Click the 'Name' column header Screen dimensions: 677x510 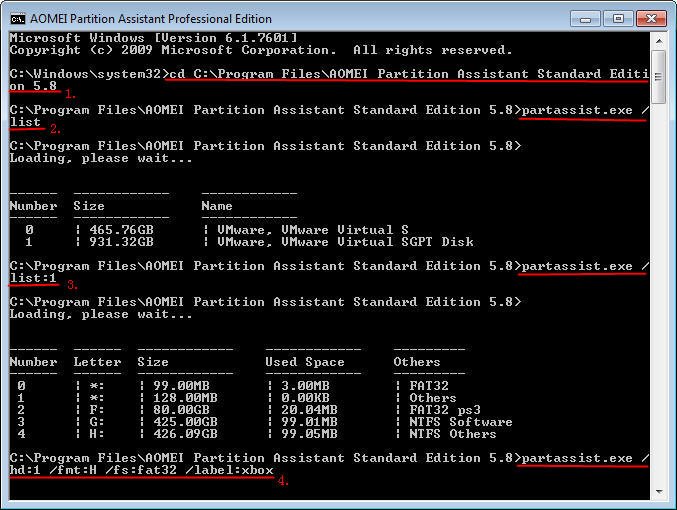tap(217, 206)
